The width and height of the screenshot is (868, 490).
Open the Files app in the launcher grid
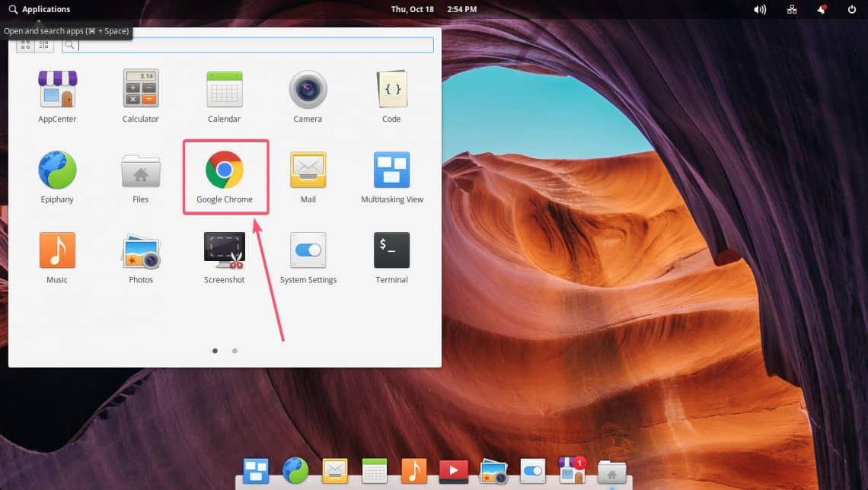click(141, 177)
